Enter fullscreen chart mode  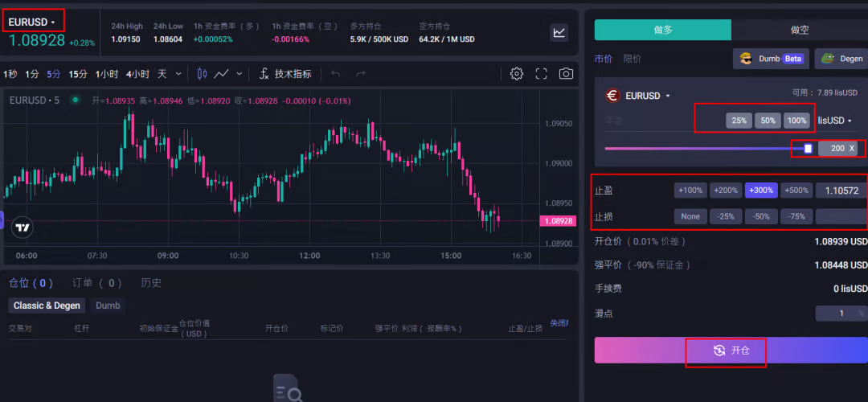click(x=542, y=74)
